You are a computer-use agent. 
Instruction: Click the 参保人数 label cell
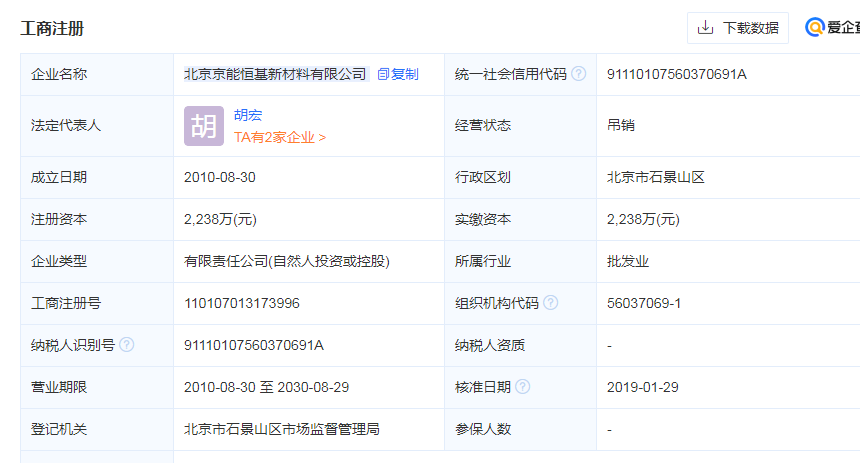point(520,430)
